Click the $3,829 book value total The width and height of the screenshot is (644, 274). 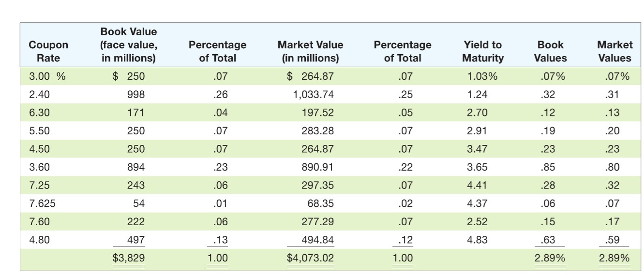tap(128, 258)
